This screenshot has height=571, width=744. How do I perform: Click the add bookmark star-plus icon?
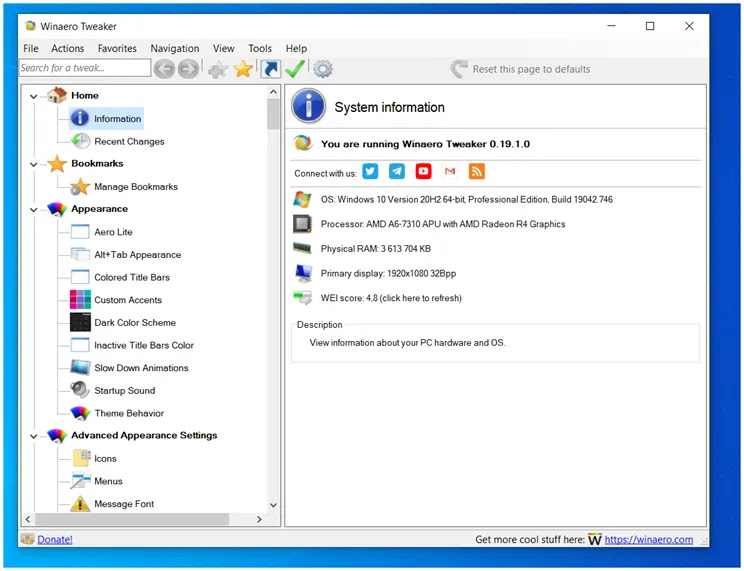point(218,70)
